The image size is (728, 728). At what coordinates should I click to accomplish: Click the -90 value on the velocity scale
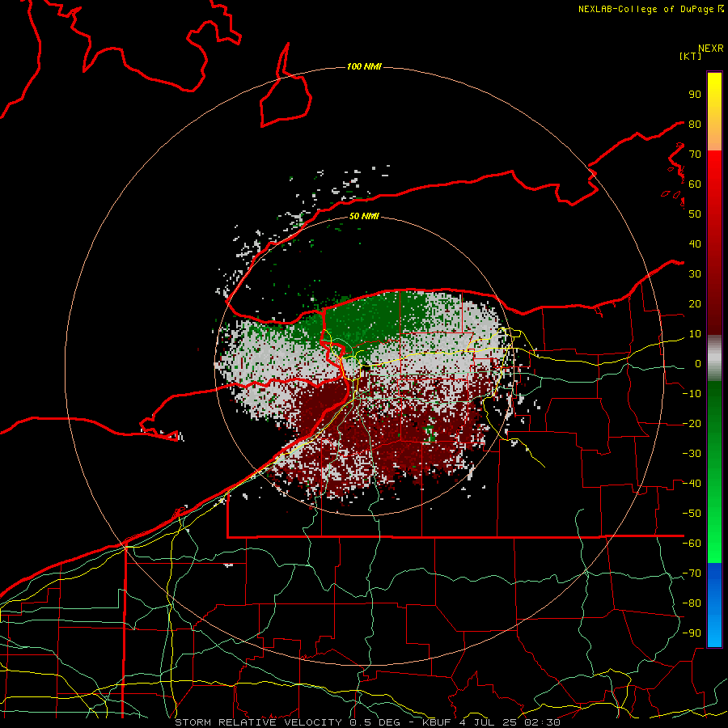pos(692,633)
